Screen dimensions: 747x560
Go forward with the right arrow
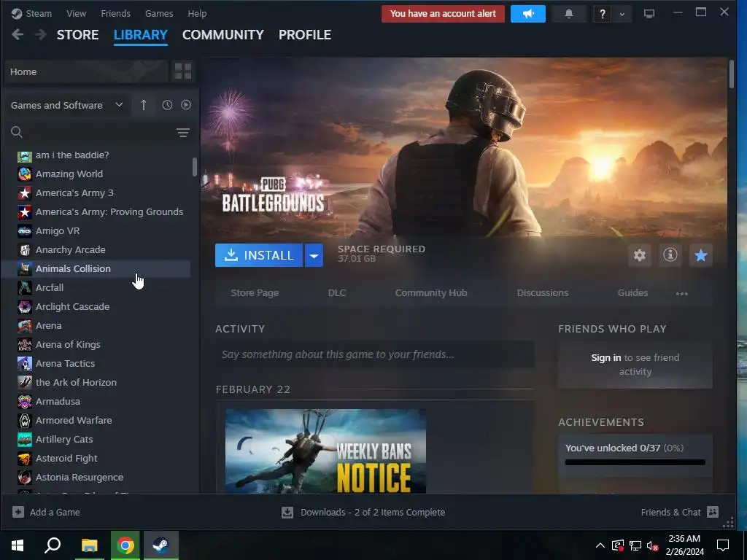point(41,34)
